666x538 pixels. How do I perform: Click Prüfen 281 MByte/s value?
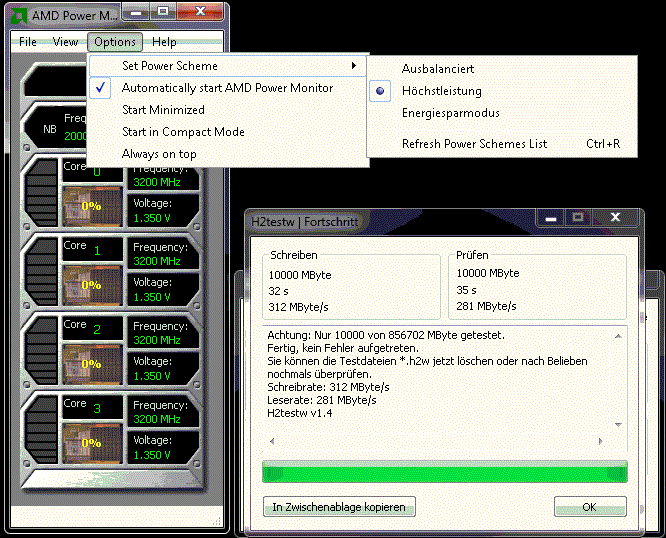tap(486, 306)
